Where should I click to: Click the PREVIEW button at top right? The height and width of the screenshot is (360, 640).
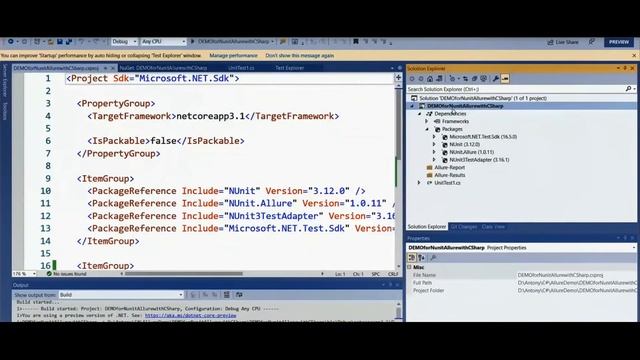[x=619, y=42]
